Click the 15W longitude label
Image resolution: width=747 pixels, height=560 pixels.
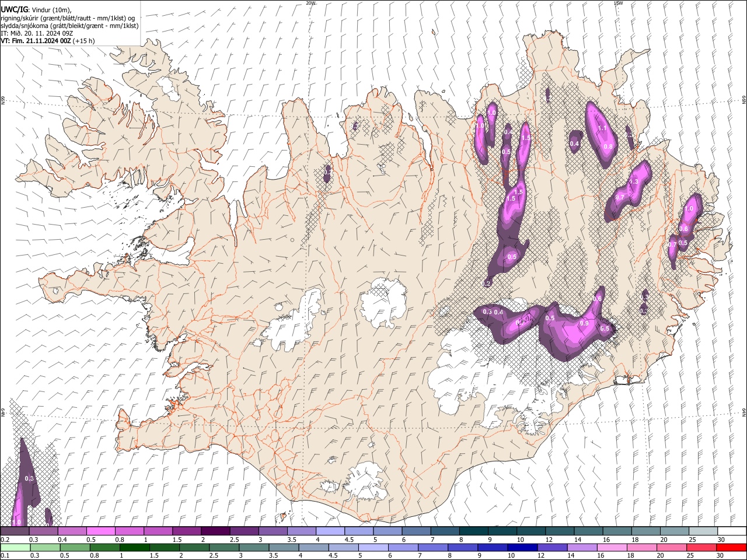[x=618, y=3]
